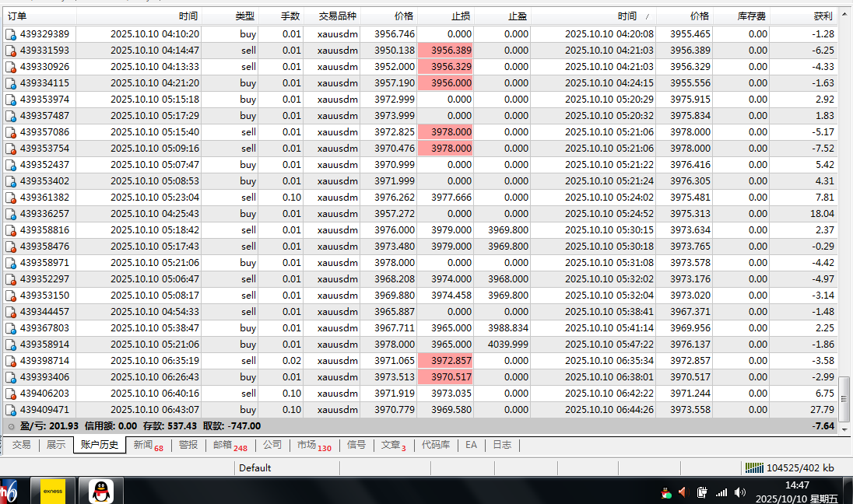
Task: Select the highlighted stop loss cell 3956.389
Action: 445,51
